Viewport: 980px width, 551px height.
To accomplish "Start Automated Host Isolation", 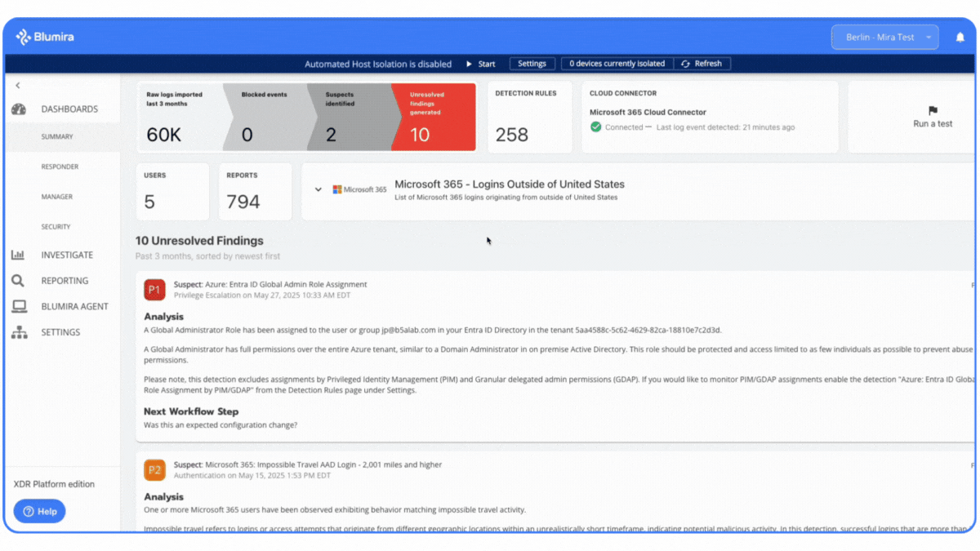I will (480, 64).
